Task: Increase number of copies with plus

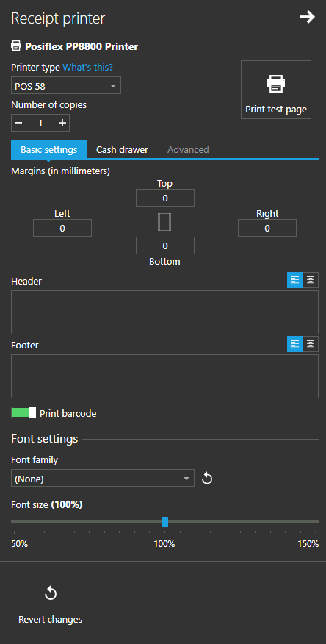Action: (x=62, y=123)
